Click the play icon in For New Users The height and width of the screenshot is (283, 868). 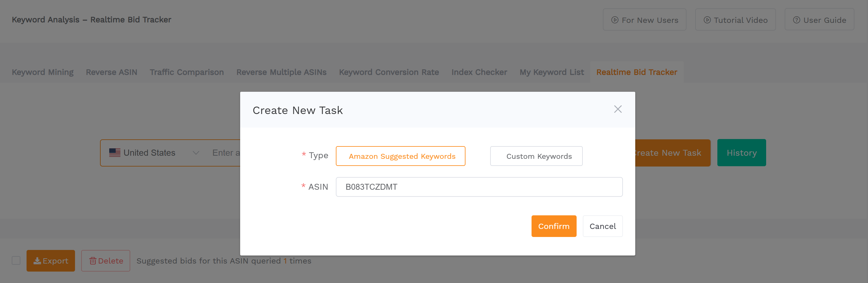[615, 20]
